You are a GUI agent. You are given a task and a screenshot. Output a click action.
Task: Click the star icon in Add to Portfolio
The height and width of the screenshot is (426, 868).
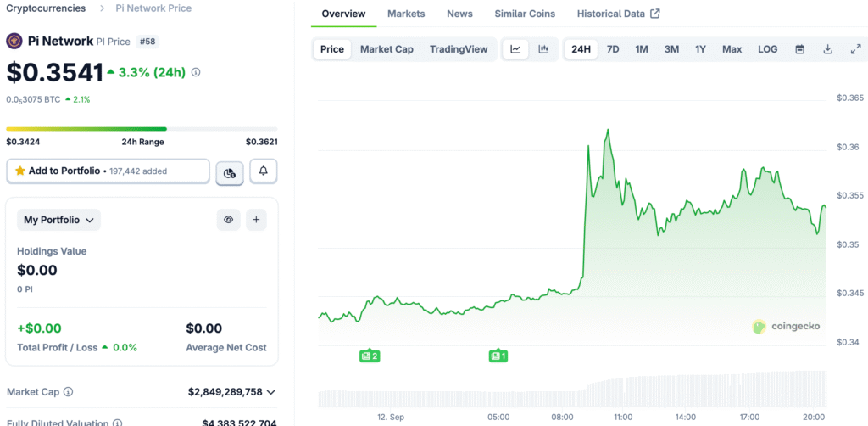(20, 171)
